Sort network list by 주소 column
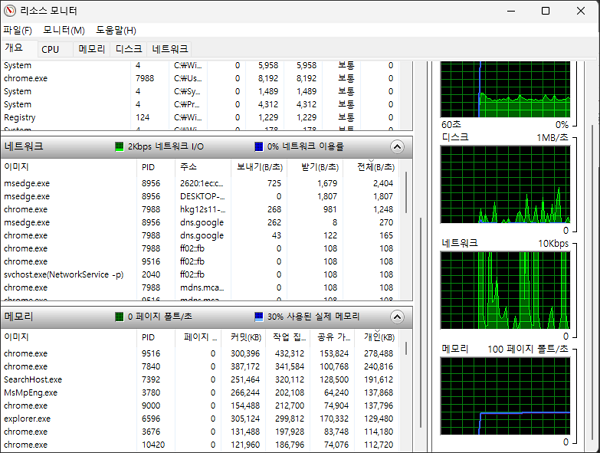The width and height of the screenshot is (600, 453). (204, 167)
